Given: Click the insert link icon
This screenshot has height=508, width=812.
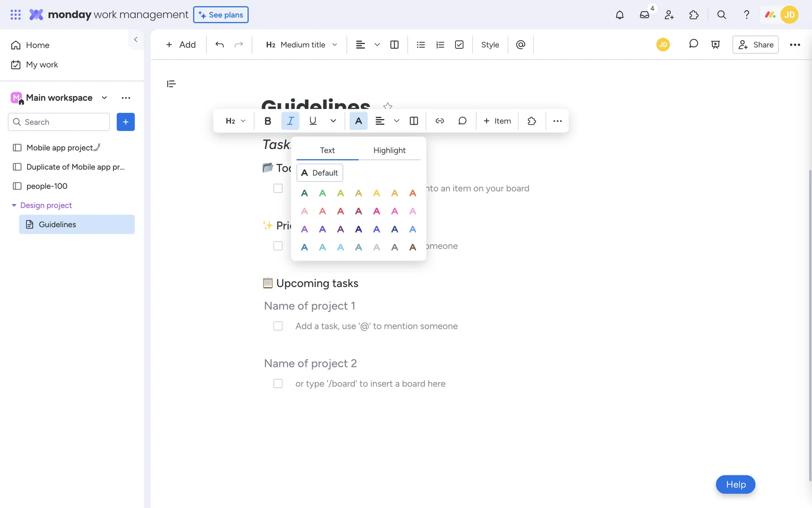Looking at the screenshot, I should 439,121.
